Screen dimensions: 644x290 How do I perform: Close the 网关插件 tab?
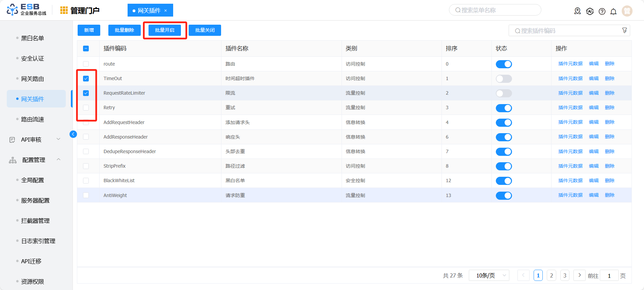tap(166, 10)
